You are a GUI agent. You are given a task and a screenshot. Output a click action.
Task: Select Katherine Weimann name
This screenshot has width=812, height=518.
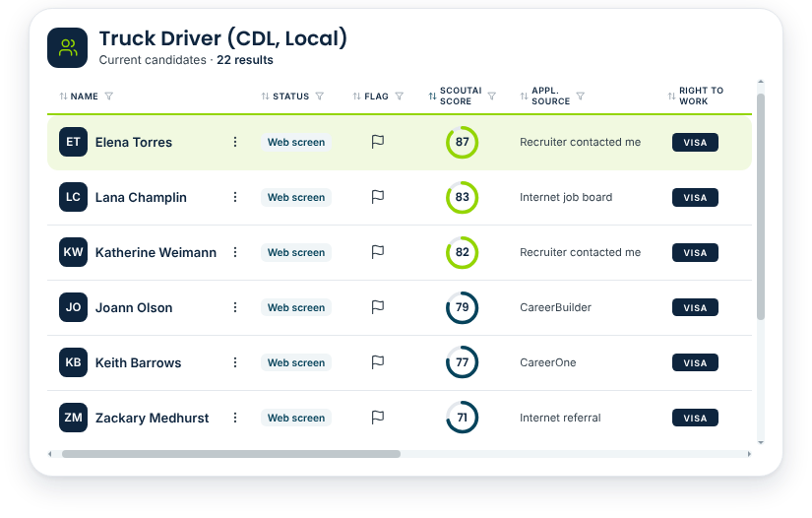(156, 253)
